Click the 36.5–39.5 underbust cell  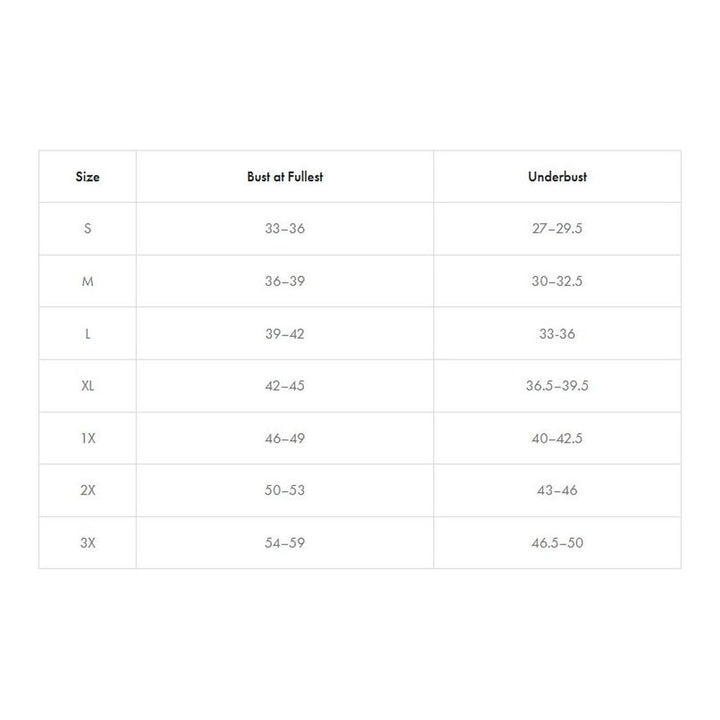tap(557, 386)
